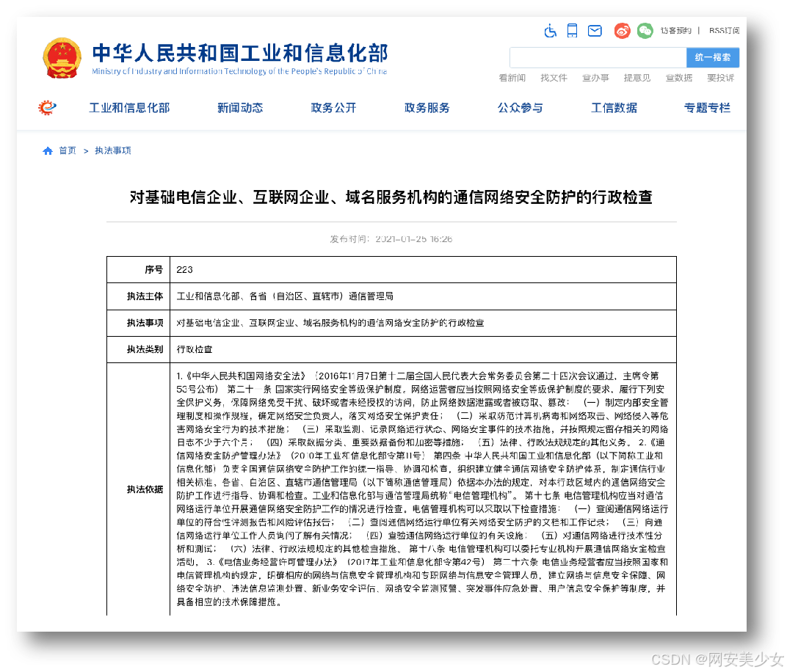The height and width of the screenshot is (672, 787).
Task: Click the email envelope icon
Action: 595,31
